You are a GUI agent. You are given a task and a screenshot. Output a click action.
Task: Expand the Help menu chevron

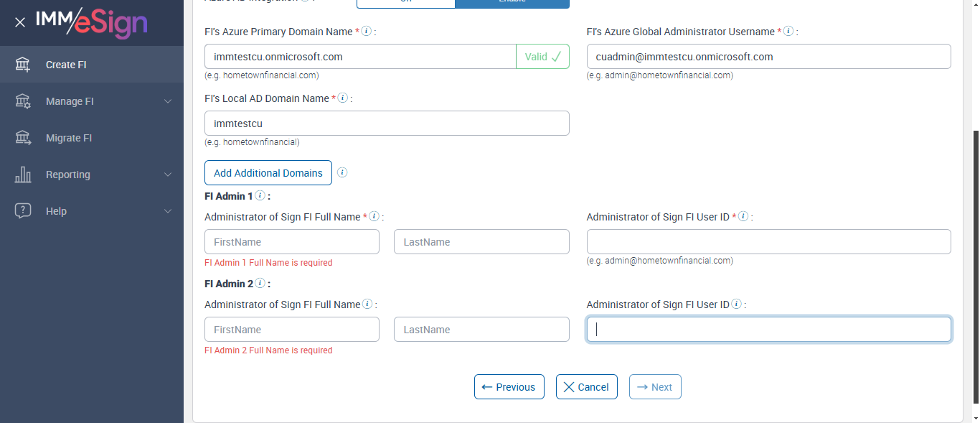(168, 211)
